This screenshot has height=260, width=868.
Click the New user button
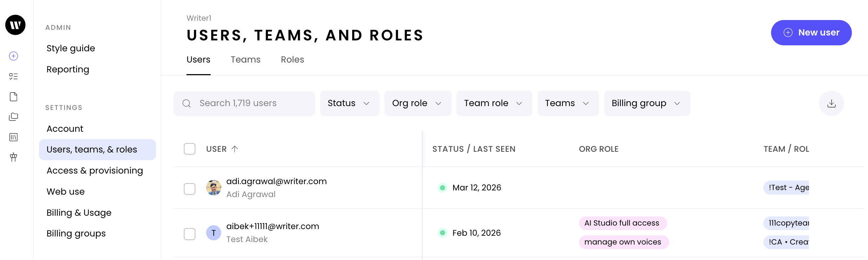click(811, 33)
